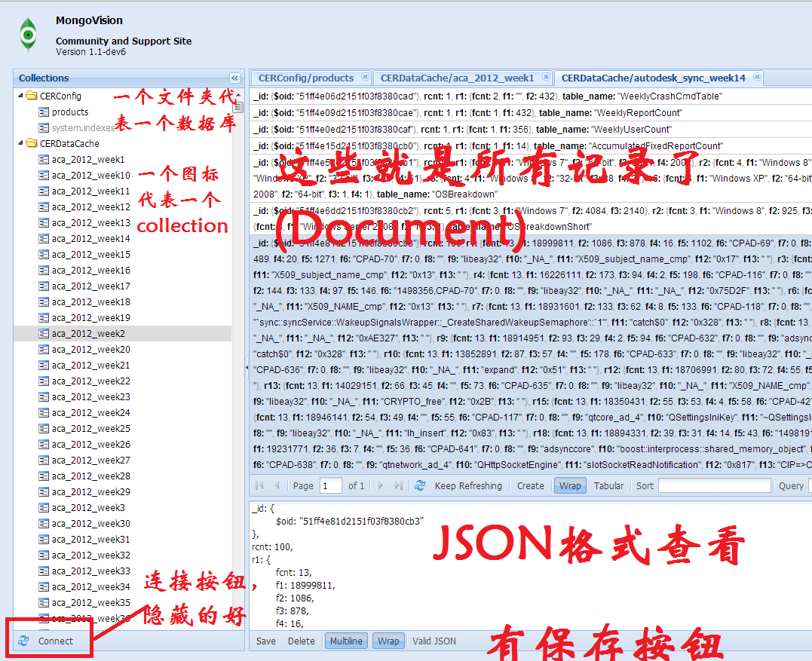Open the aca_2012_week28 collection
The image size is (812, 661).
coord(91,476)
